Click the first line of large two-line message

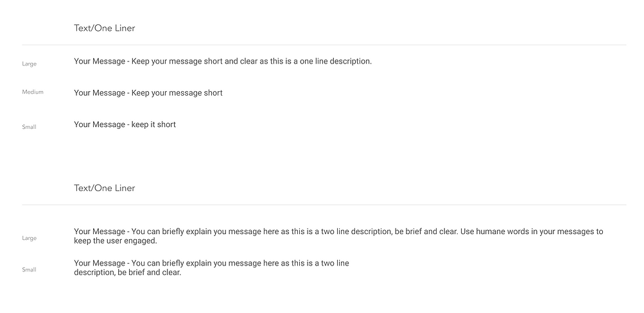pos(338,232)
